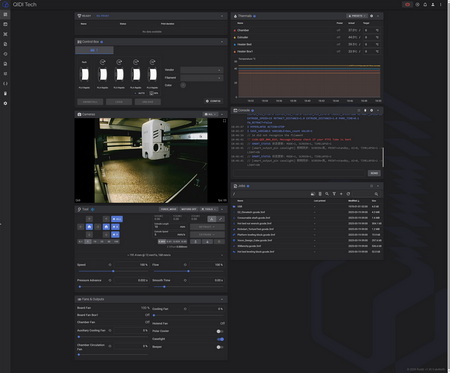Open Thermals panel settings gear
The height and width of the screenshot is (373, 450).
tap(372, 16)
